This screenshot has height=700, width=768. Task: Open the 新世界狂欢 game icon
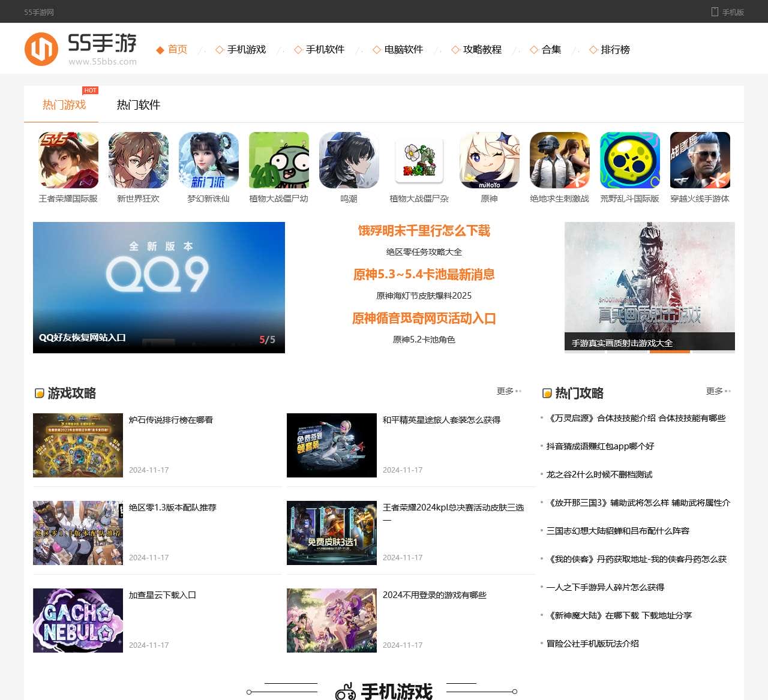click(139, 160)
